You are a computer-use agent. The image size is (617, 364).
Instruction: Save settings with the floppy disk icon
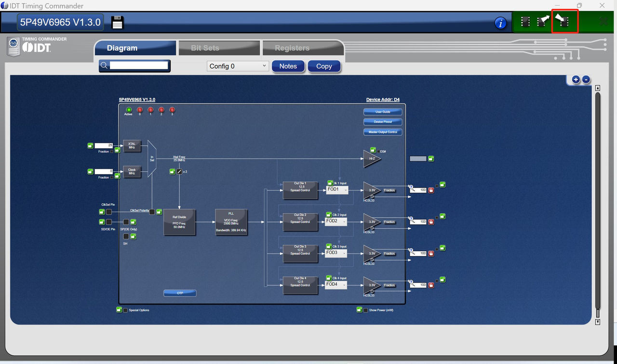118,22
